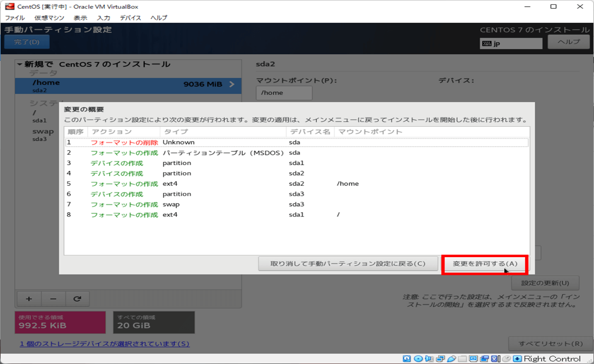This screenshot has width=594, height=364.
Task: Click 取り消して手動パーティション設定に戻る(C)
Action: [348, 264]
